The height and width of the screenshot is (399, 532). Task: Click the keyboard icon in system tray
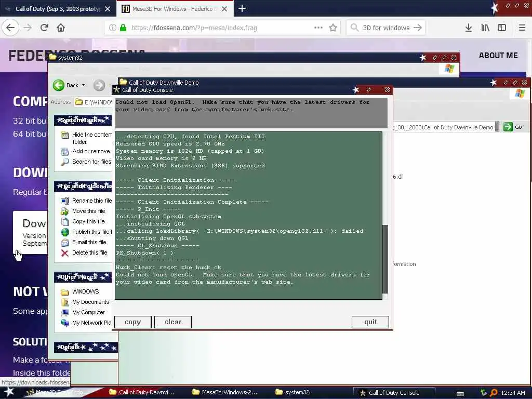tap(460, 393)
